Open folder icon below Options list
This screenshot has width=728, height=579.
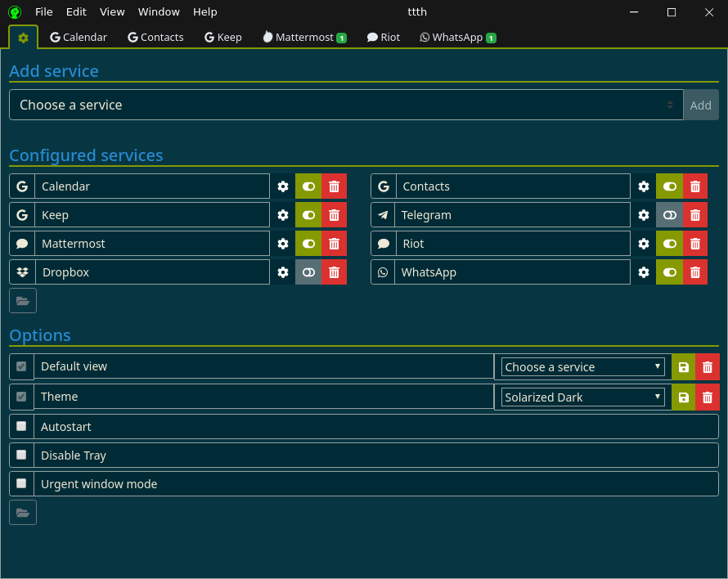pyautogui.click(x=23, y=513)
